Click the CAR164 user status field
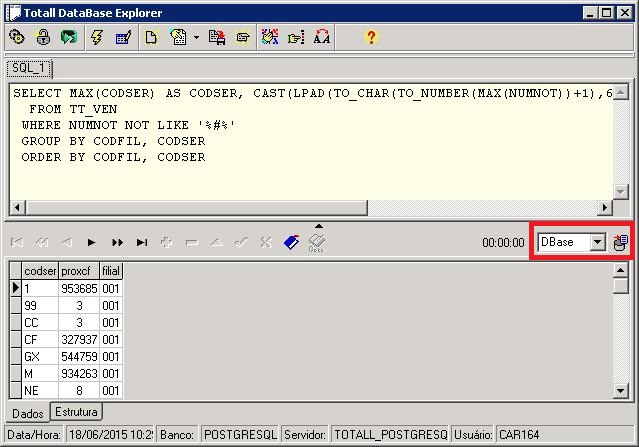This screenshot has height=447, width=639. pos(564,435)
